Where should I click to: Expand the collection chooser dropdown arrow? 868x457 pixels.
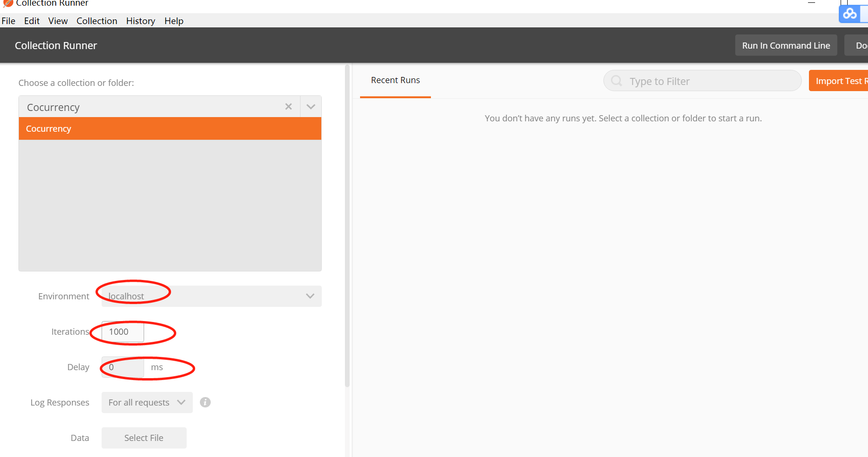(x=311, y=107)
